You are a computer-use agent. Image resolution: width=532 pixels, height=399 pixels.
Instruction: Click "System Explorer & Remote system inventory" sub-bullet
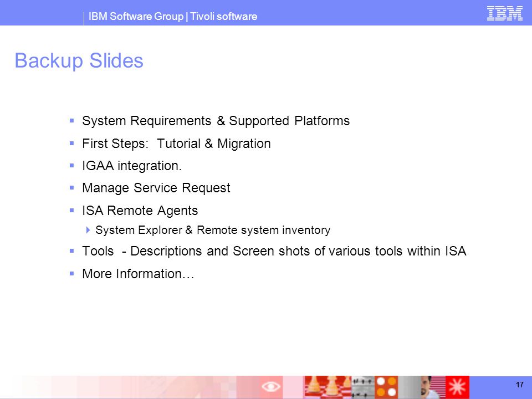213,231
